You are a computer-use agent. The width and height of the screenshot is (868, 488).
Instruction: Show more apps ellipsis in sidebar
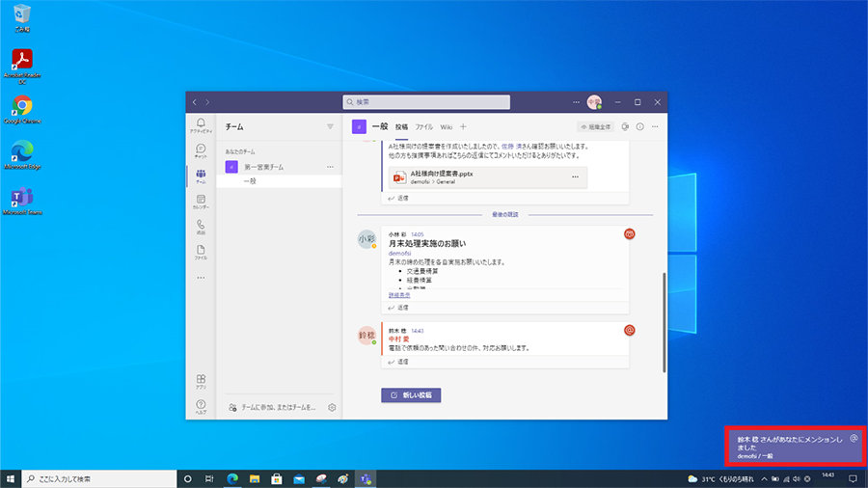click(x=201, y=278)
